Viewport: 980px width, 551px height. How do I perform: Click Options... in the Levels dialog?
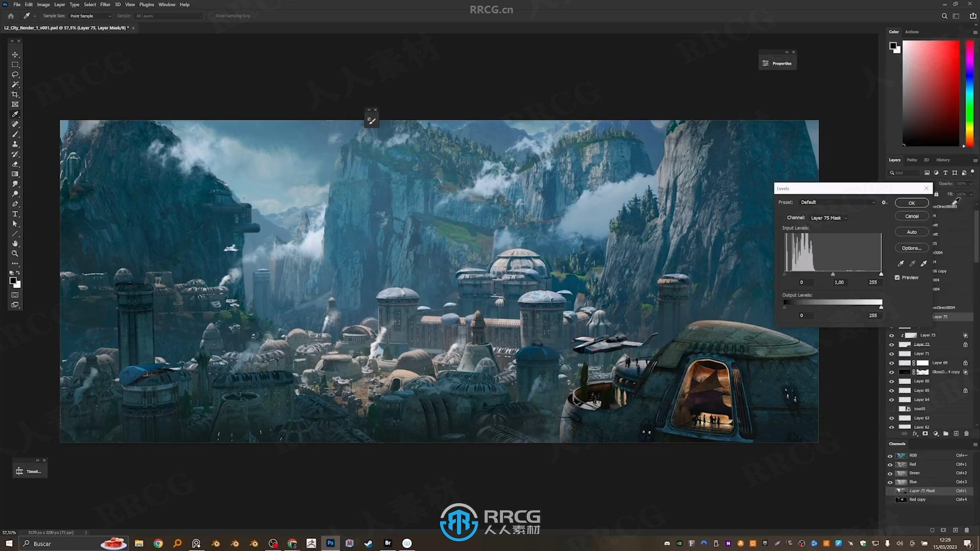(x=912, y=248)
